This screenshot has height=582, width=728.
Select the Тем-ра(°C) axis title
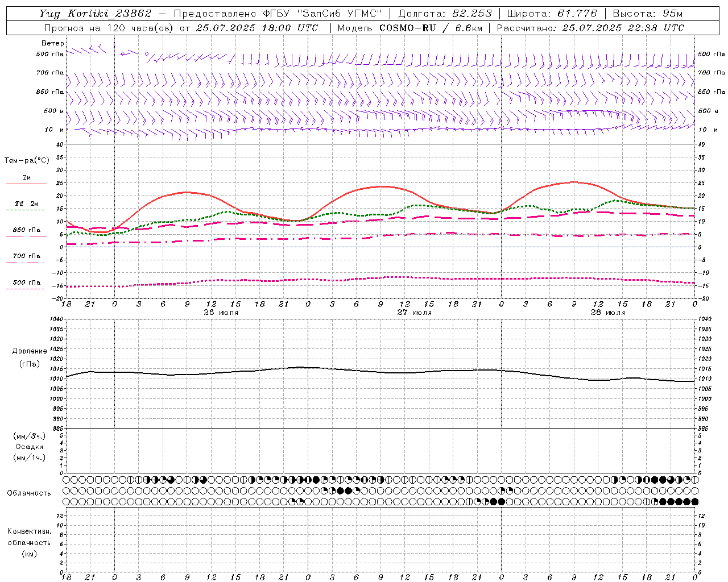(27, 161)
